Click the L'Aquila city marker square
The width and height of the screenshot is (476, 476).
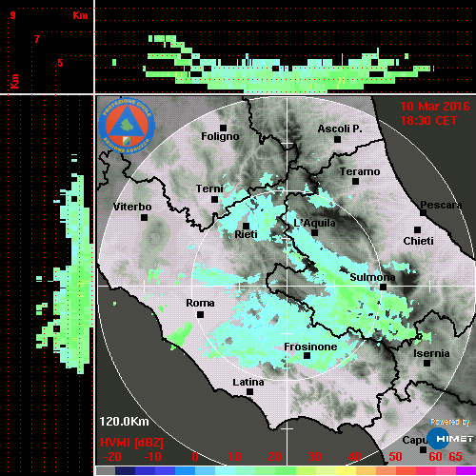[314, 232]
